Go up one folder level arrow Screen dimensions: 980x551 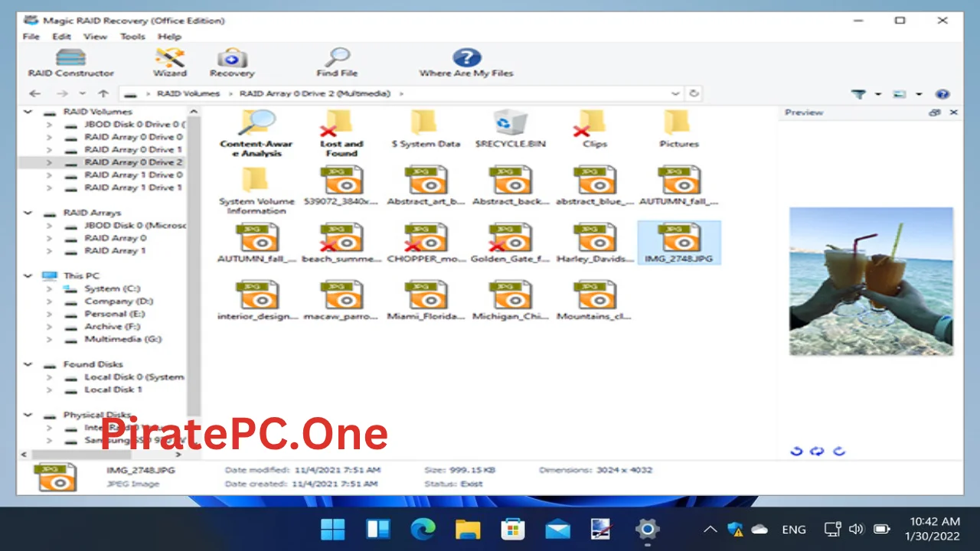click(x=103, y=93)
